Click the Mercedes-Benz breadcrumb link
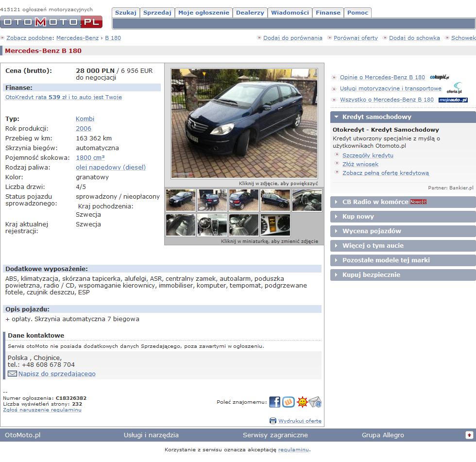The image size is (476, 462). point(77,38)
